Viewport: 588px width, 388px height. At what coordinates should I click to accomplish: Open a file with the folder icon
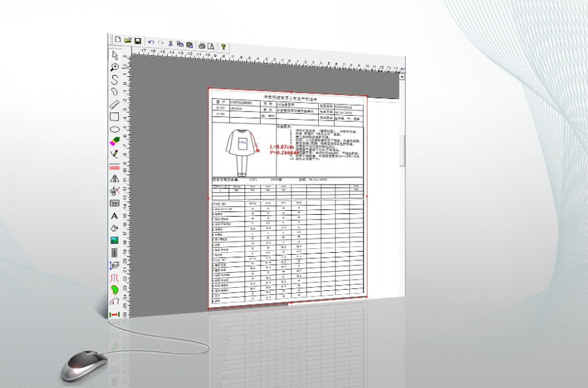coord(128,41)
